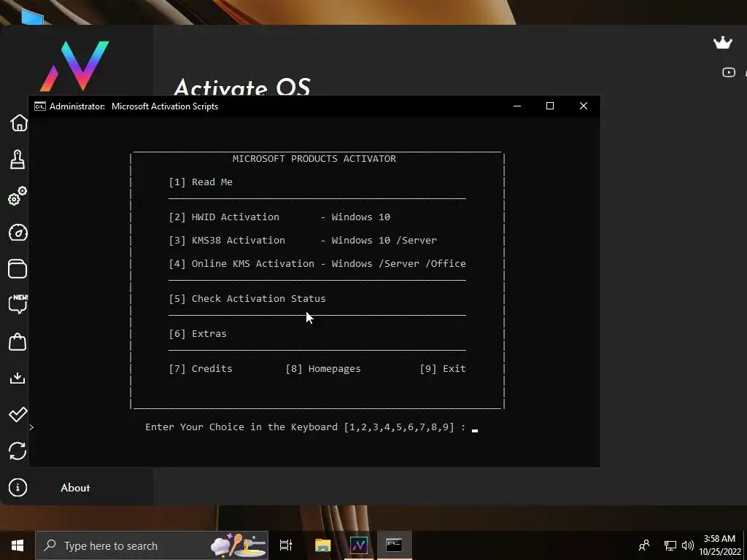Open the gears settings icon in the sidebar
Image resolution: width=747 pixels, height=560 pixels.
point(18,195)
